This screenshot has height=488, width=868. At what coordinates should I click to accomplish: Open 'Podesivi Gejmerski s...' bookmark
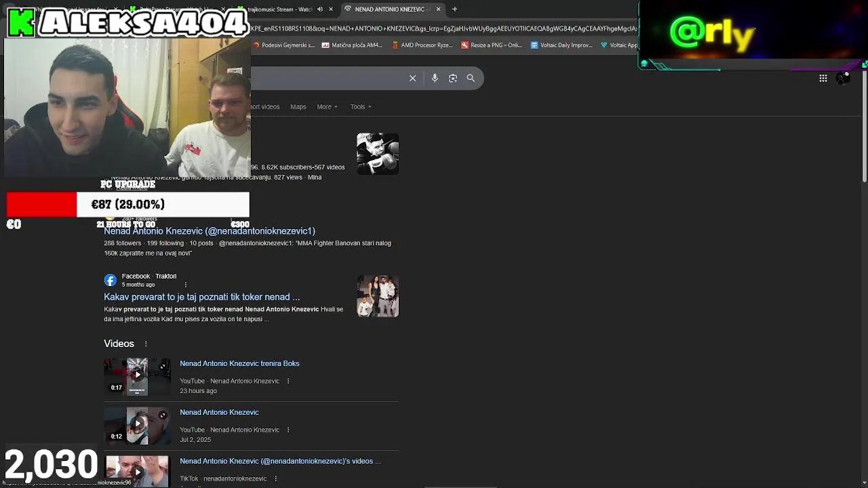pos(283,45)
